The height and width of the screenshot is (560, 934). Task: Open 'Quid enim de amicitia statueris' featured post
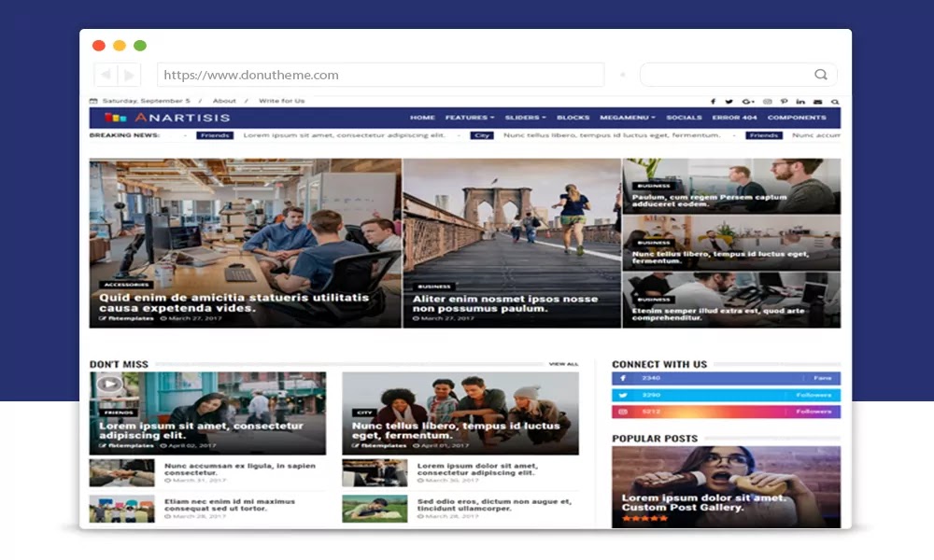point(234,303)
